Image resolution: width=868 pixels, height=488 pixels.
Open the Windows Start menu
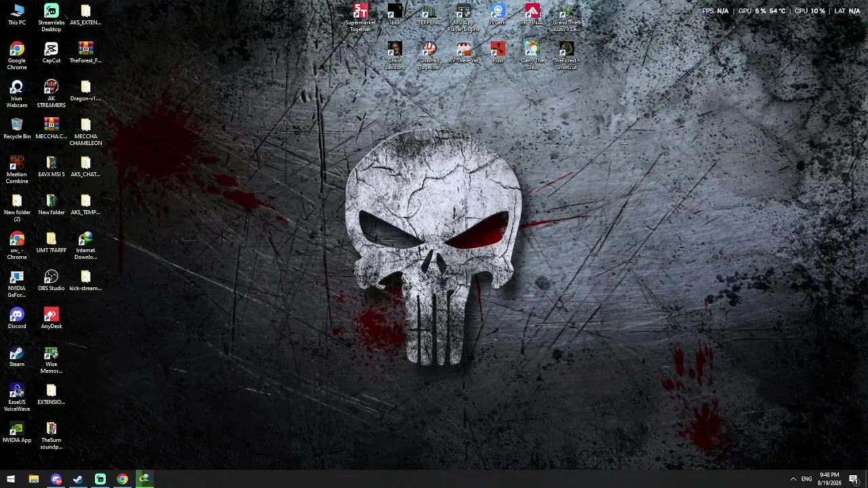click(11, 479)
